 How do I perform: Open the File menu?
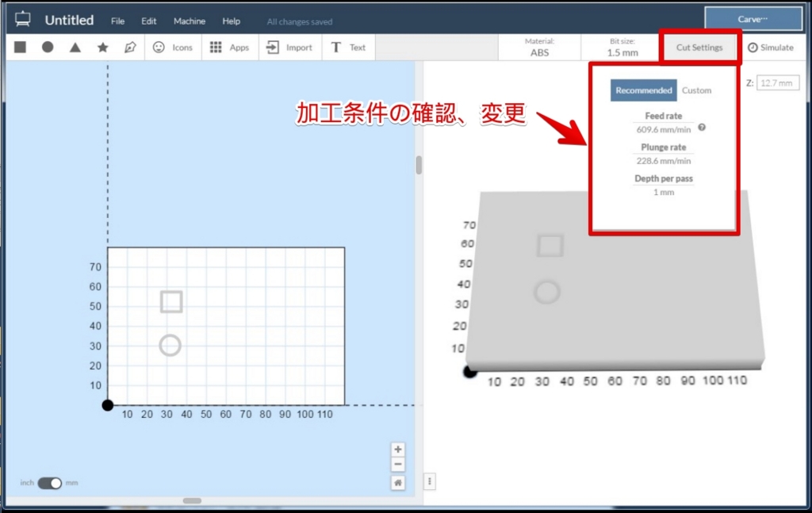coord(117,21)
